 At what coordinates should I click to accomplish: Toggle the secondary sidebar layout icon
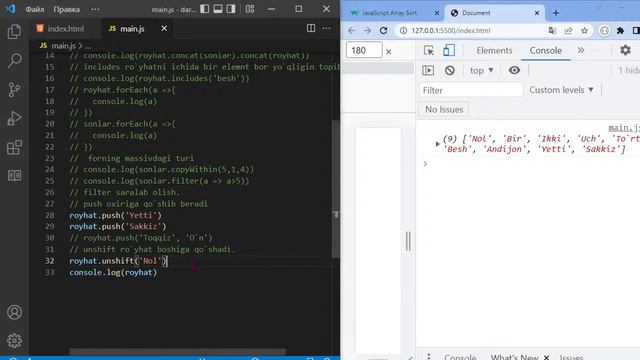point(231,9)
